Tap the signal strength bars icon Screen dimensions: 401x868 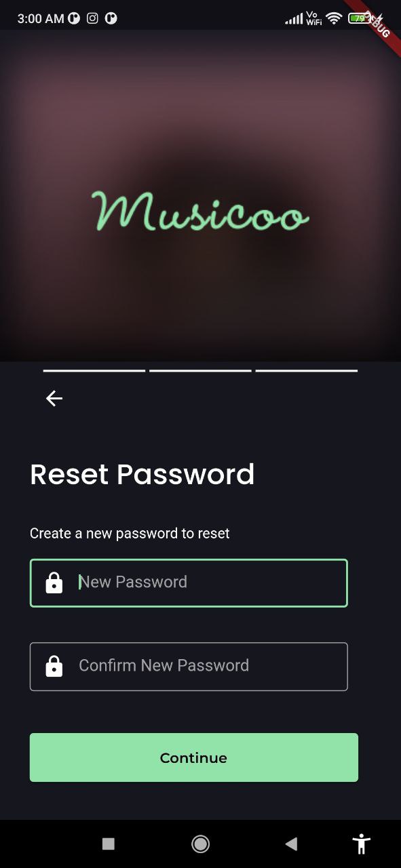pyautogui.click(x=294, y=19)
